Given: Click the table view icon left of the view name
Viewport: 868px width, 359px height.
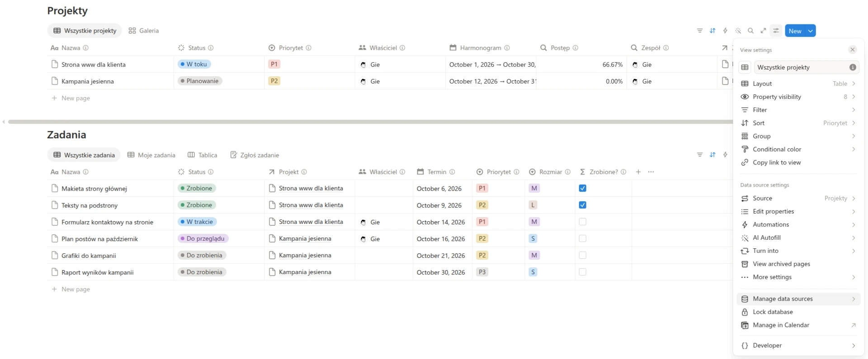Looking at the screenshot, I should (x=745, y=67).
